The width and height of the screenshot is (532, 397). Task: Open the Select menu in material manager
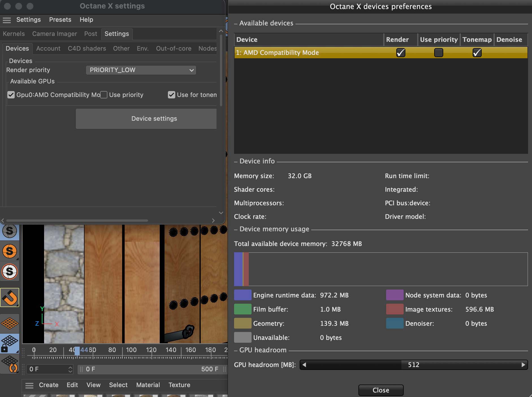pos(118,385)
